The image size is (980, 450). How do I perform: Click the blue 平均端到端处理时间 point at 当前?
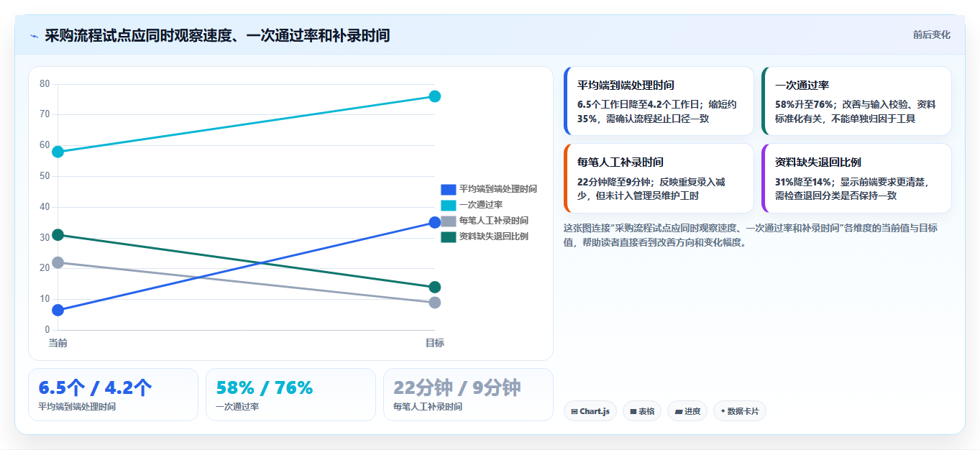(58, 310)
